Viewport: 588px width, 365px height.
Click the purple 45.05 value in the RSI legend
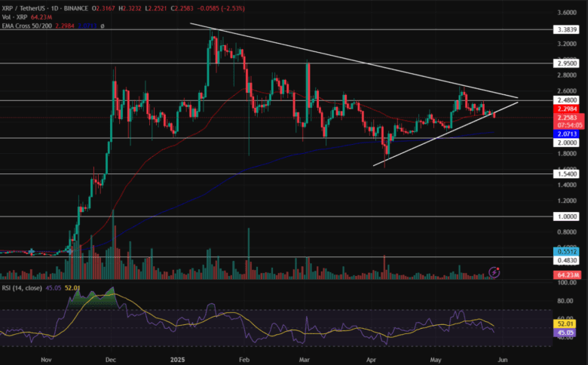(x=53, y=288)
